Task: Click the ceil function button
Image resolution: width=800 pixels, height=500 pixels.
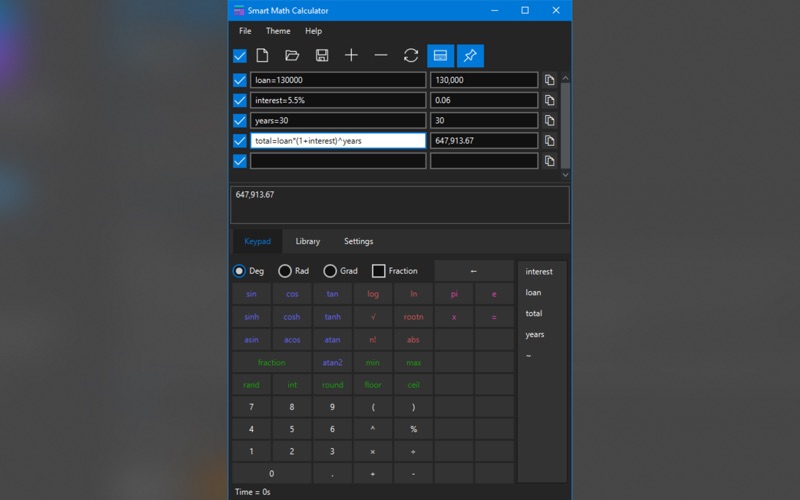Action: pyautogui.click(x=413, y=385)
